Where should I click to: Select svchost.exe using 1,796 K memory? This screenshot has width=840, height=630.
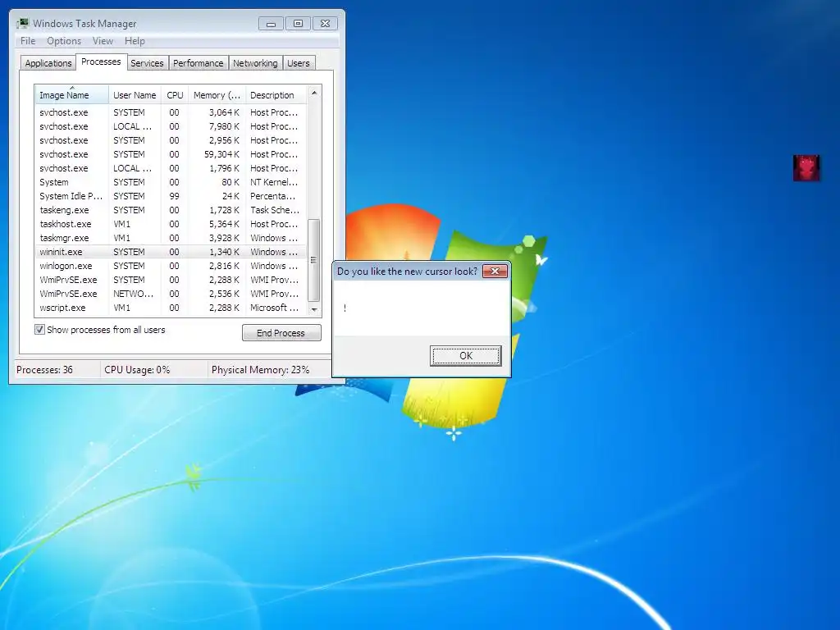[171, 168]
